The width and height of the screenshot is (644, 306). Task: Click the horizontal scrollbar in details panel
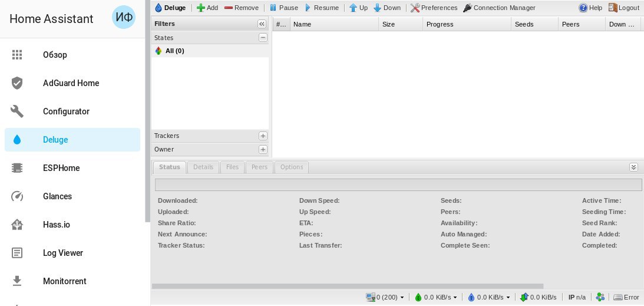(348, 287)
